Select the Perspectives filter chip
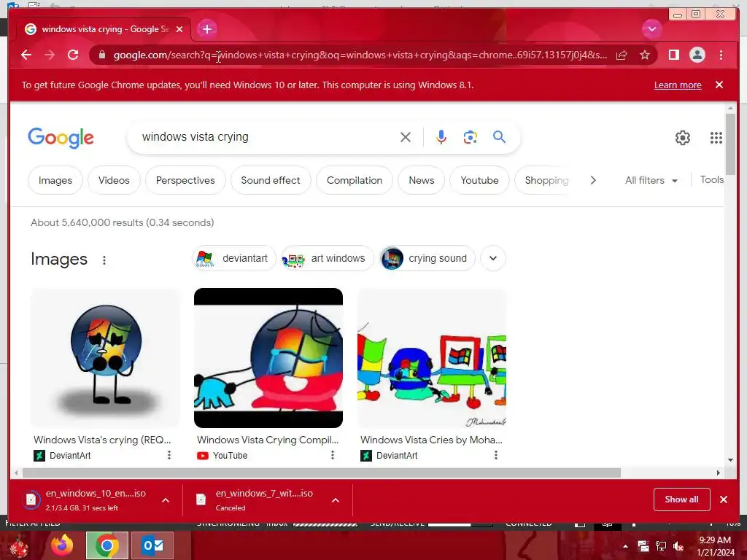The image size is (747, 560). (x=185, y=181)
